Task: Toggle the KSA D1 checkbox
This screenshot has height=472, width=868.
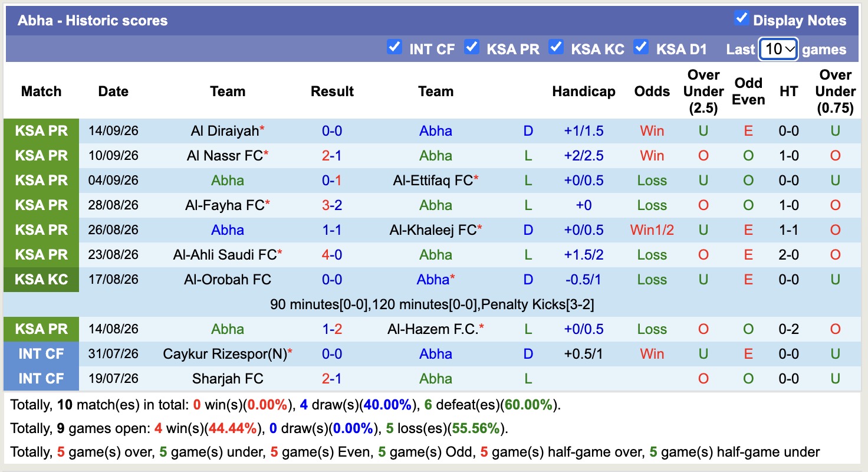Action: (x=641, y=47)
